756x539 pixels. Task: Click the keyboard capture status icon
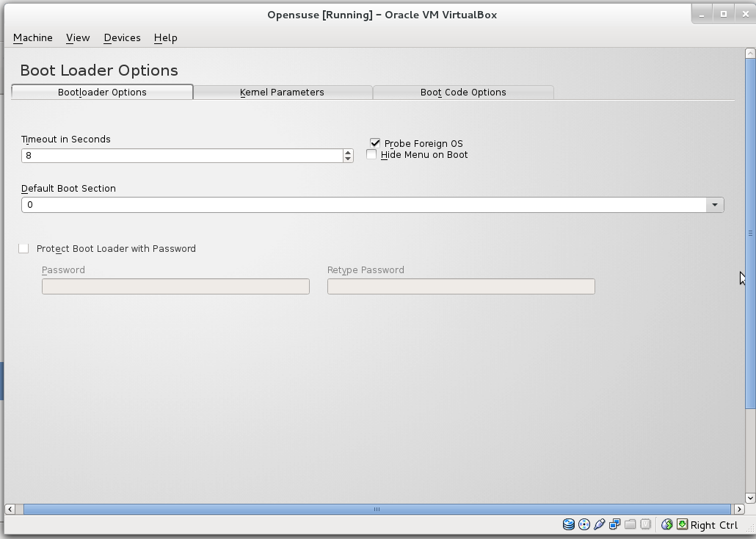[680, 524]
